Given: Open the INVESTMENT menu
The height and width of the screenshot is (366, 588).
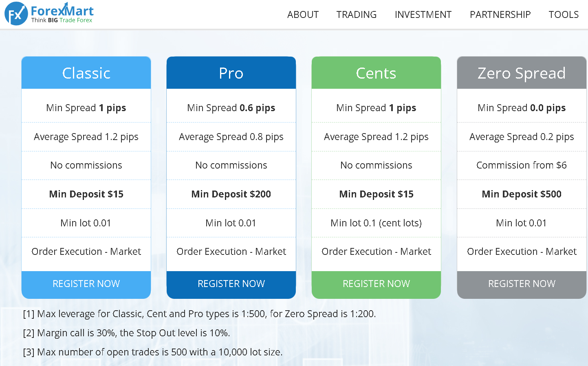Looking at the screenshot, I should pos(423,15).
